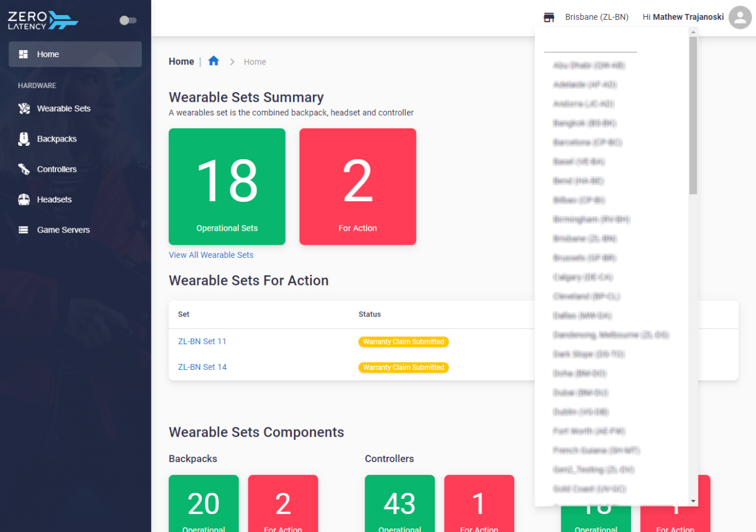756x532 pixels.
Task: Click the search field atop the venue list
Action: tap(590, 45)
